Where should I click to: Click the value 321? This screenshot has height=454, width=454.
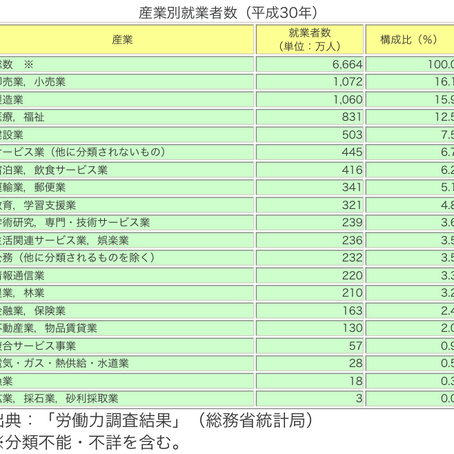pyautogui.click(x=352, y=205)
